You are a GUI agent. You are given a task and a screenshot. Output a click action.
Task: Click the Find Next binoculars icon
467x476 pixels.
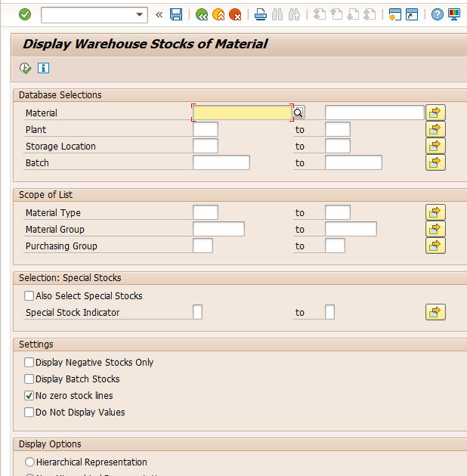pos(294,14)
